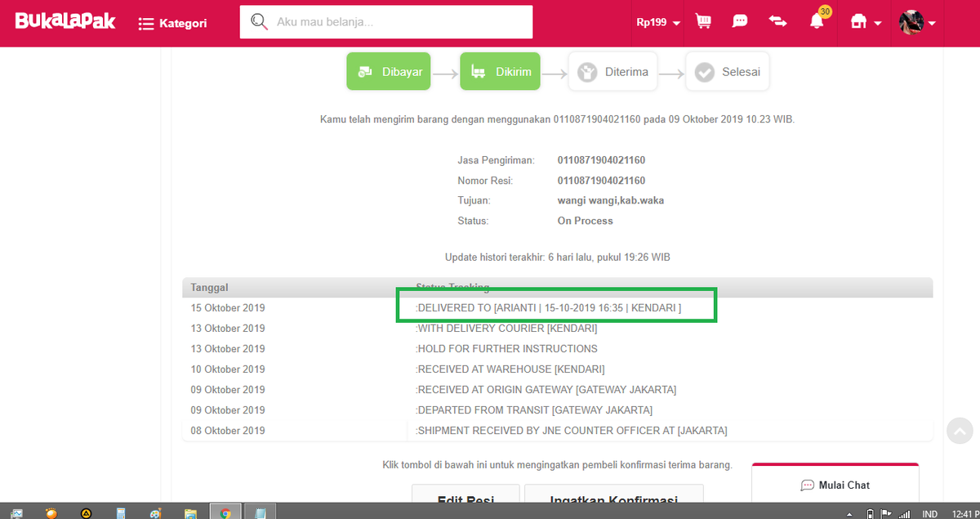The width and height of the screenshot is (980, 519).
Task: Click the Nomor Resi value 0110871904021160
Action: pos(601,181)
